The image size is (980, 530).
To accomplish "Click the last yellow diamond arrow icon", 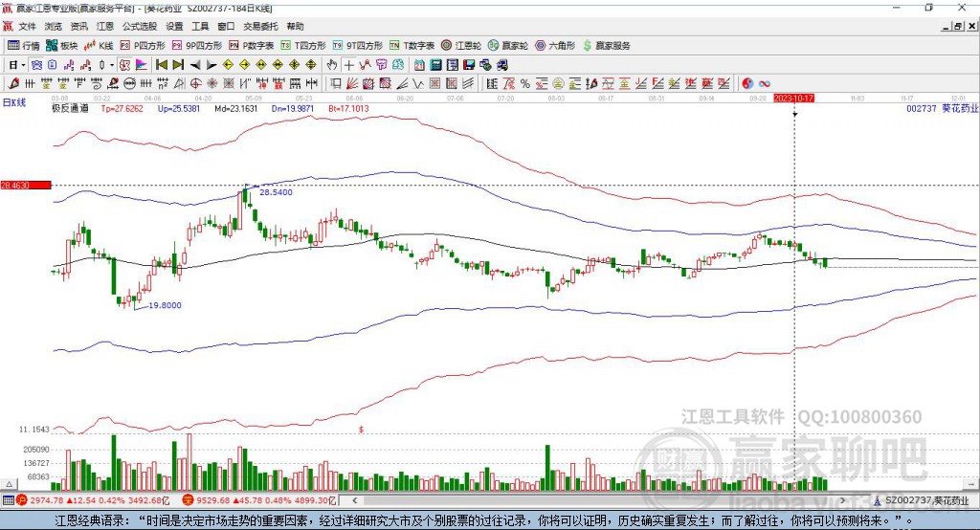I will point(311,65).
